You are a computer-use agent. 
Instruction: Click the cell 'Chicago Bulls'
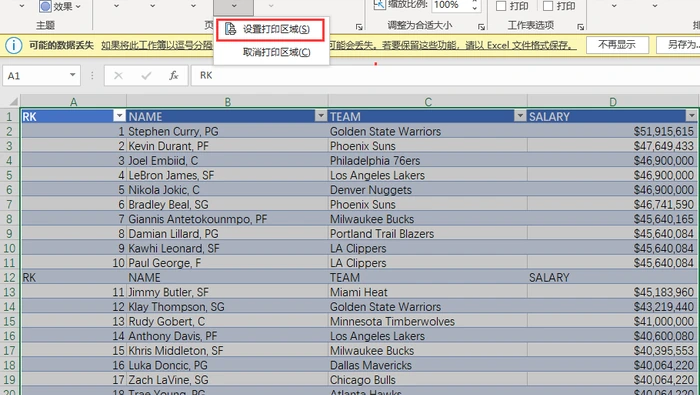428,380
